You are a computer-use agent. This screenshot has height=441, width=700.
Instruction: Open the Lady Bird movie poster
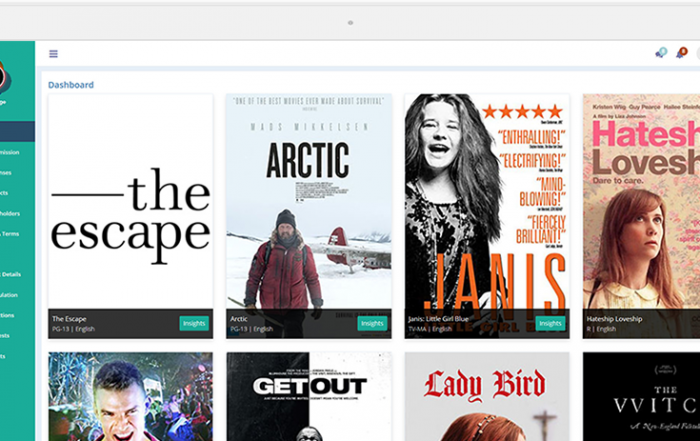point(487,396)
